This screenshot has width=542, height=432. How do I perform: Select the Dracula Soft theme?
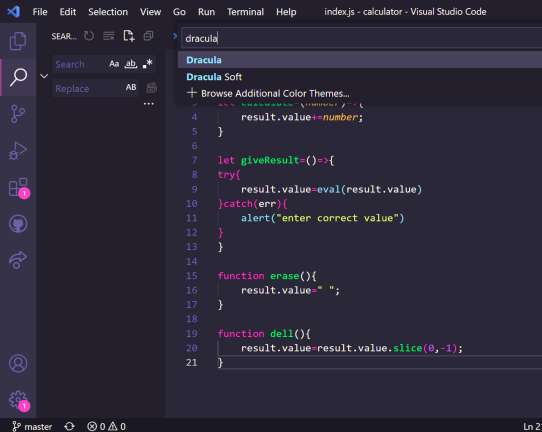coord(360,77)
